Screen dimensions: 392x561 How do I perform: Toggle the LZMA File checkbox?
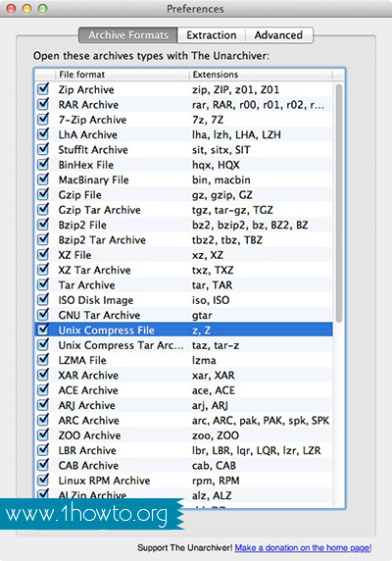click(x=43, y=359)
